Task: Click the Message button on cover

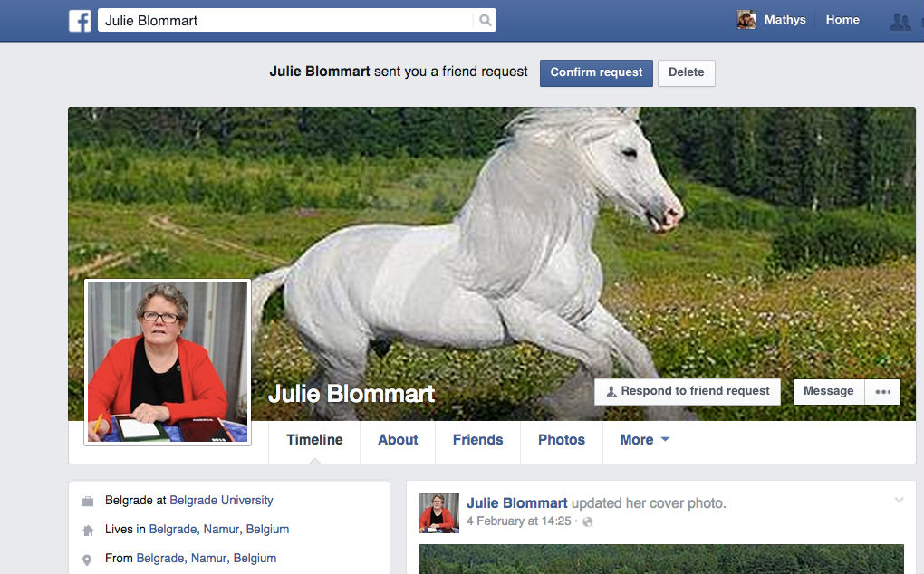Action: (x=828, y=391)
